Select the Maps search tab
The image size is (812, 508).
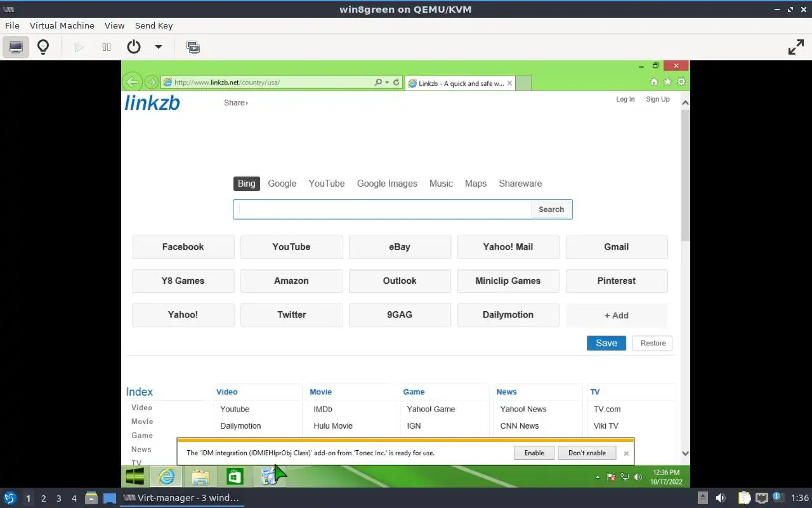point(476,184)
